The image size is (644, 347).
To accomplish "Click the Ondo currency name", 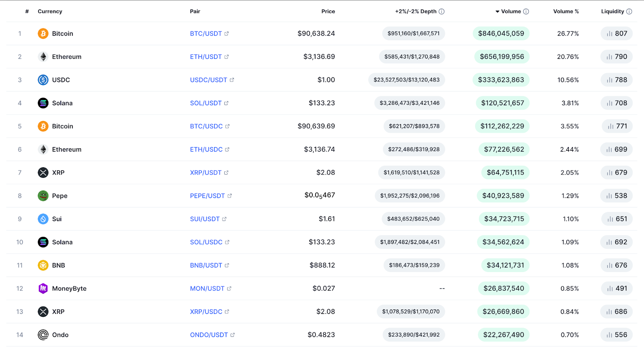I will 60,335.
